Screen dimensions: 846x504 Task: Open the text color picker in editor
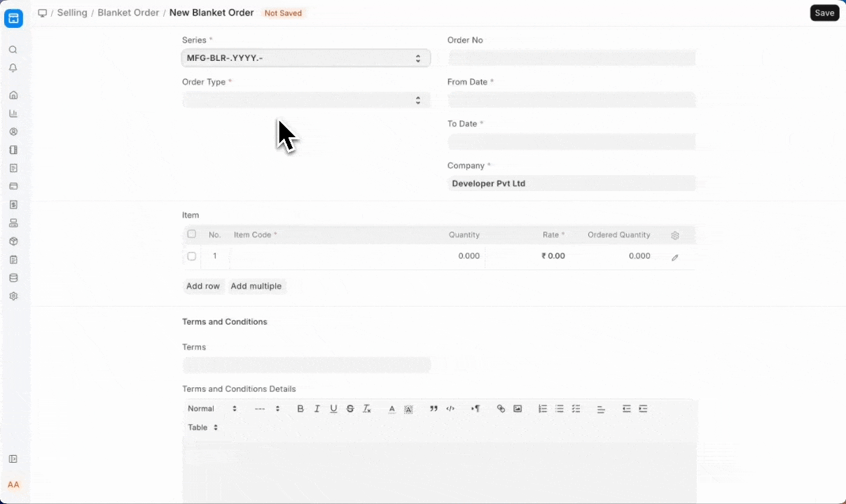pyautogui.click(x=392, y=409)
